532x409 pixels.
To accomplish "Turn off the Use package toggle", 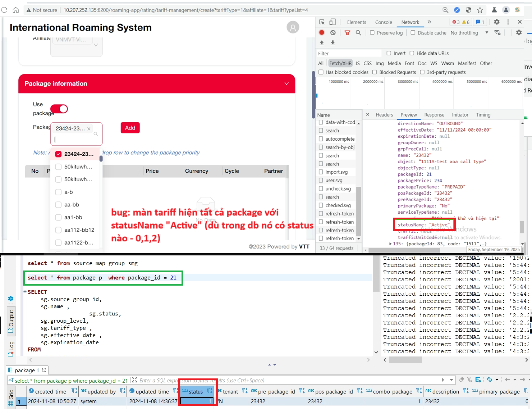I will pyautogui.click(x=59, y=109).
